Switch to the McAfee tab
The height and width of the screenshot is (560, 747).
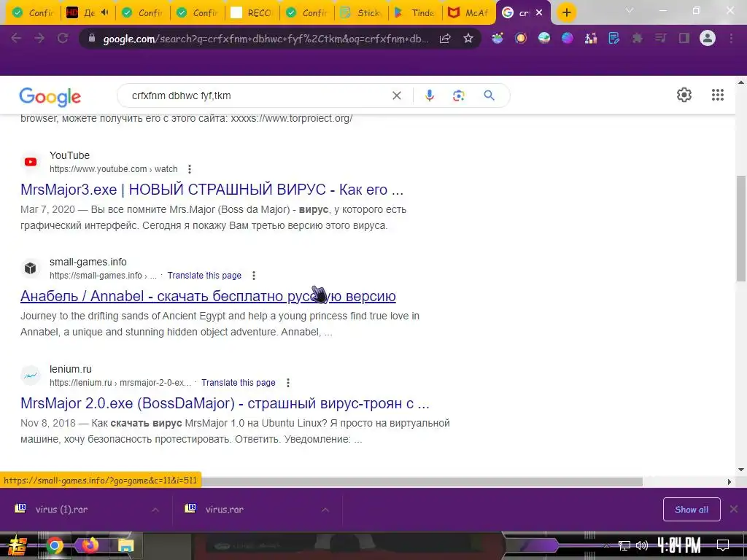[469, 13]
